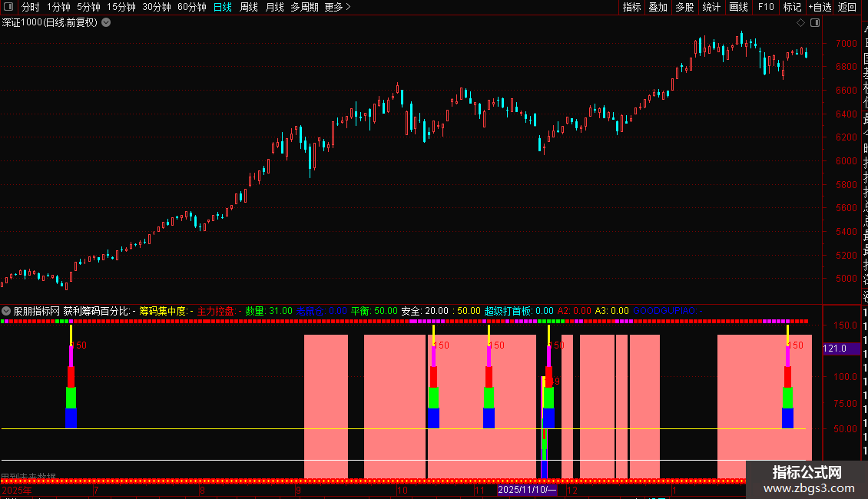Open the dropdown next to 深证1000 title

tap(106, 23)
